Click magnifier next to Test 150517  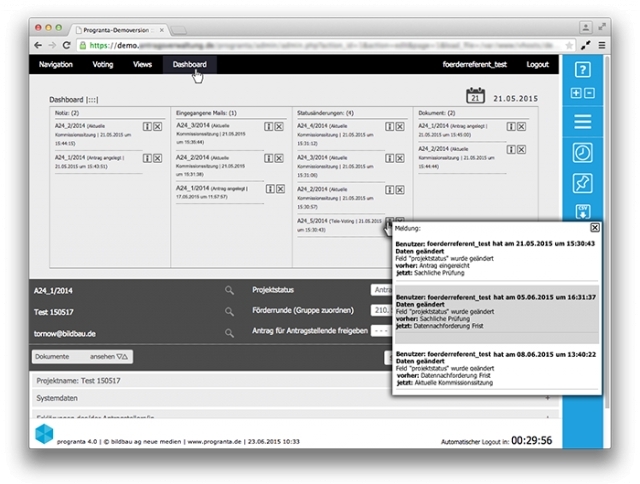229,311
